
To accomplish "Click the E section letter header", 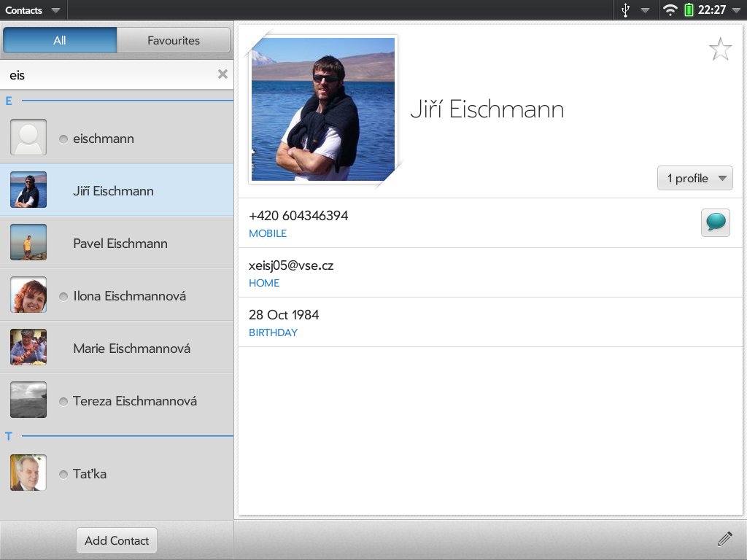I will [9, 101].
